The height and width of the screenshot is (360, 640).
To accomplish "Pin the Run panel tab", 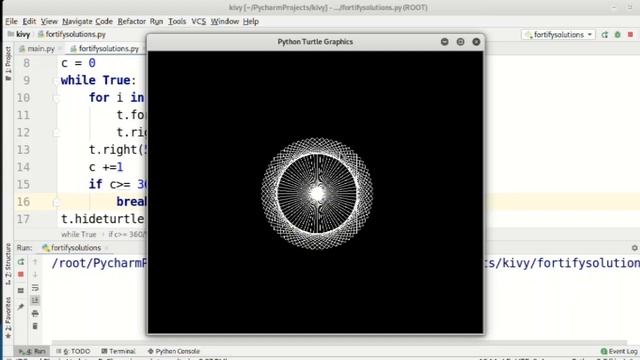I will click(21, 307).
